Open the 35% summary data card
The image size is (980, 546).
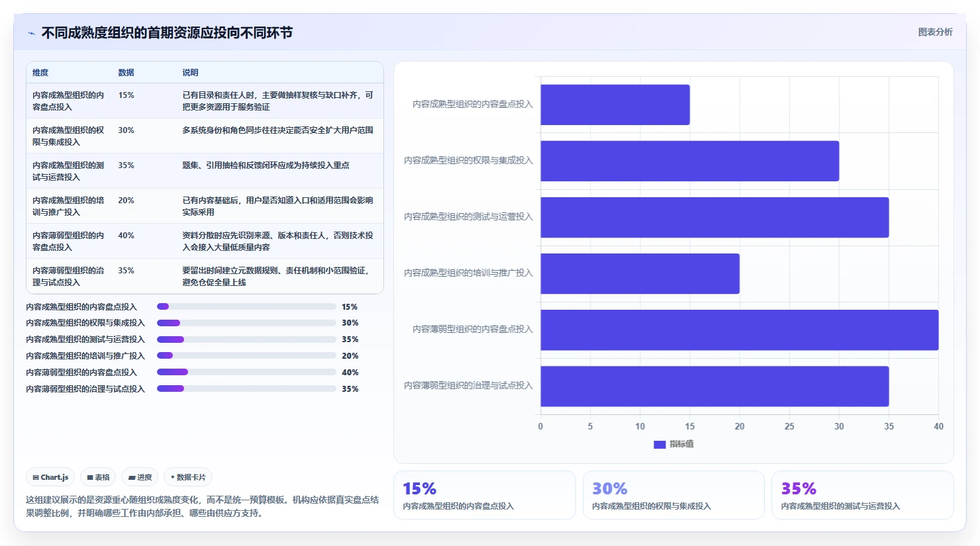863,495
